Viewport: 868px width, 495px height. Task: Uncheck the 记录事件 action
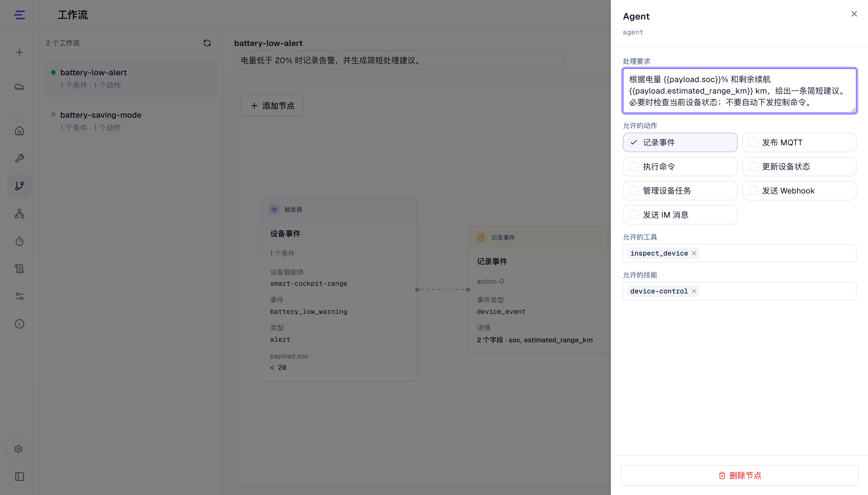pos(680,142)
